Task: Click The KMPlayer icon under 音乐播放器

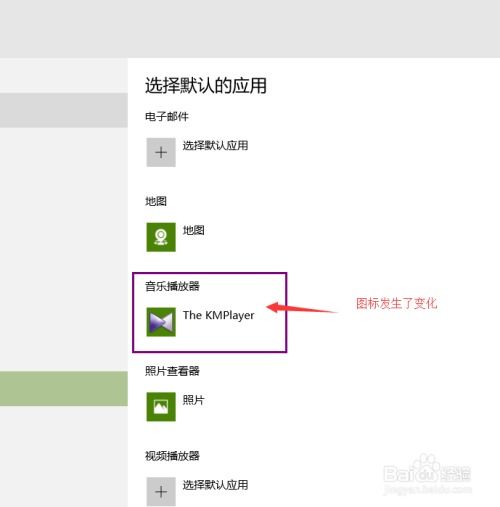Action: [x=161, y=322]
